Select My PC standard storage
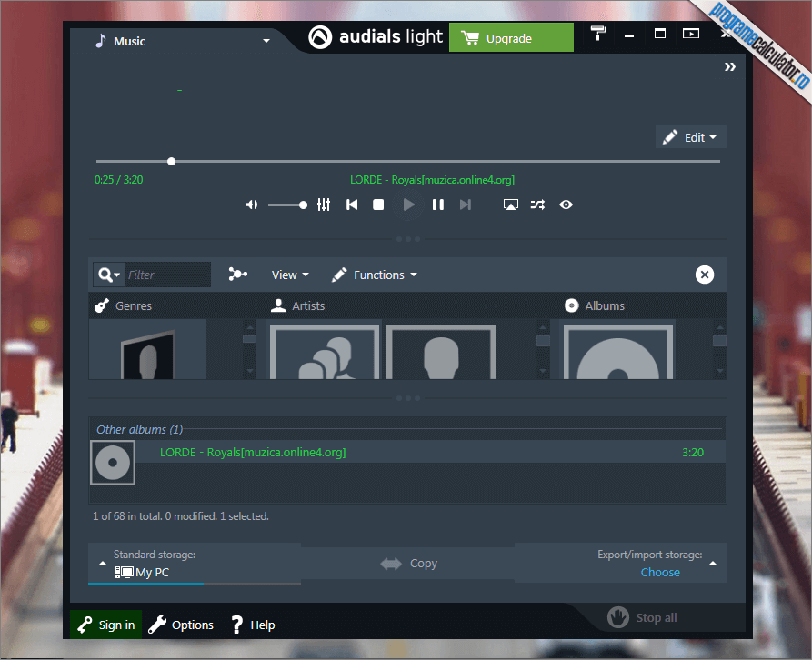Image resolution: width=812 pixels, height=660 pixels. [x=143, y=572]
